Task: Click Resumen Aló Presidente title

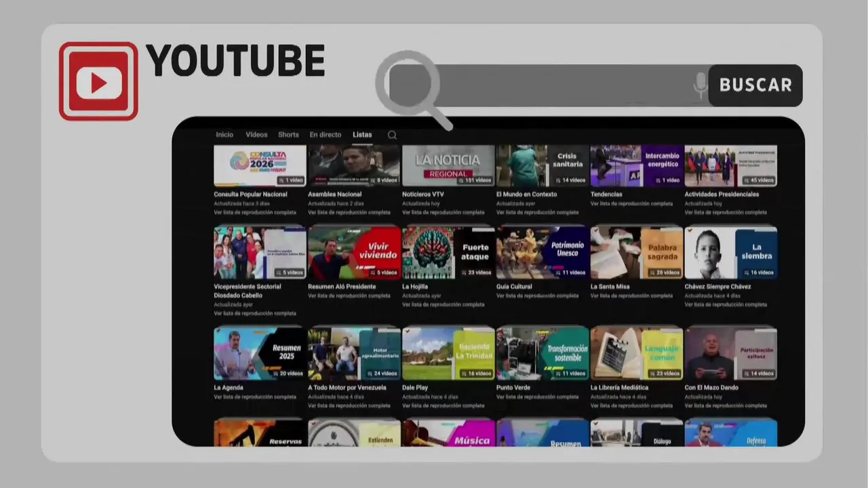Action: pyautogui.click(x=342, y=287)
